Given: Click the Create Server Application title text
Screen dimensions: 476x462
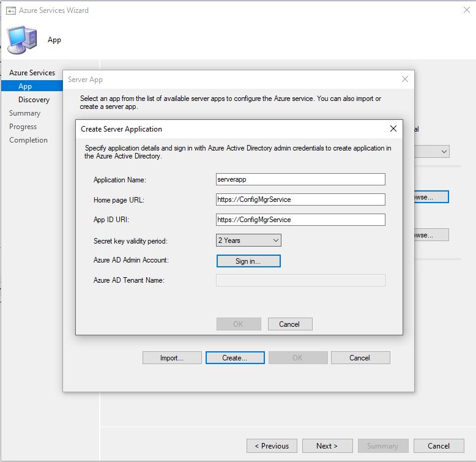Looking at the screenshot, I should [x=121, y=129].
